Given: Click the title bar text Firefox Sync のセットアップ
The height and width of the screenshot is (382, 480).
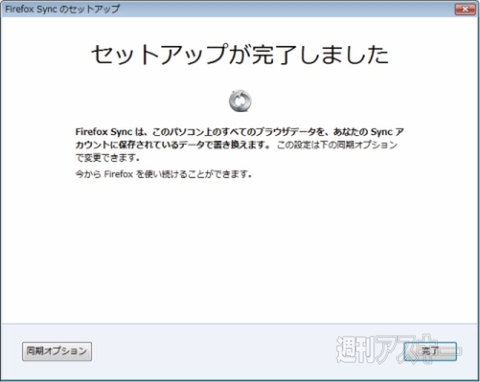Looking at the screenshot, I should [x=62, y=9].
